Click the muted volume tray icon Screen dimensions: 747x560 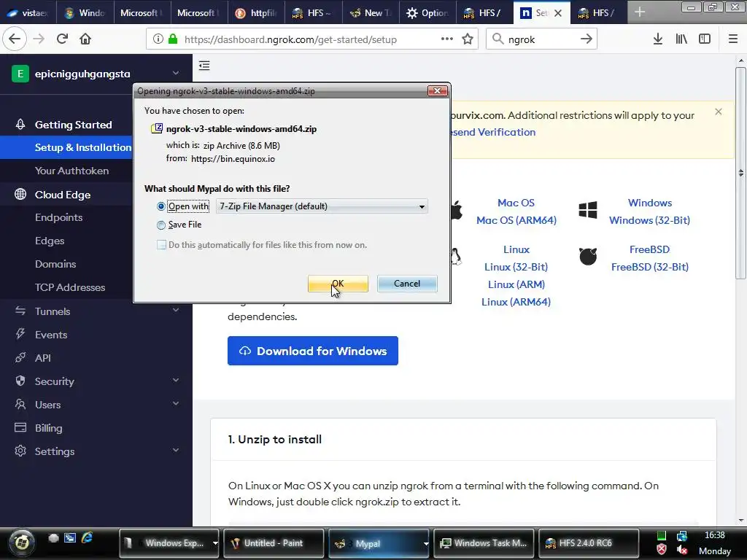pos(682,550)
